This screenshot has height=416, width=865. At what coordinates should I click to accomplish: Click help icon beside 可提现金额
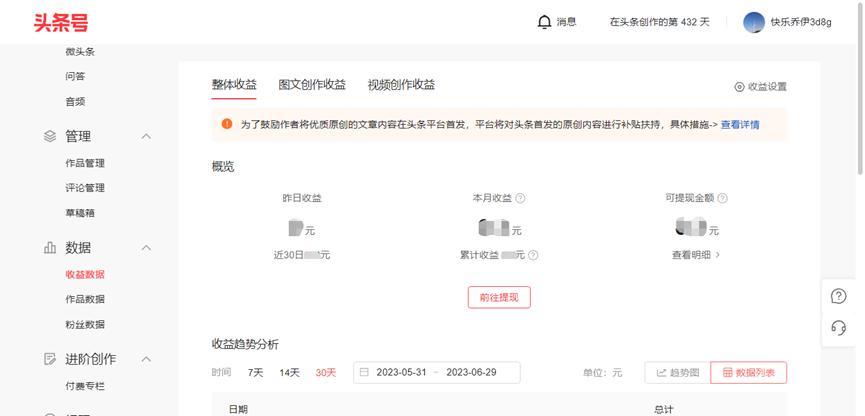pyautogui.click(x=722, y=198)
